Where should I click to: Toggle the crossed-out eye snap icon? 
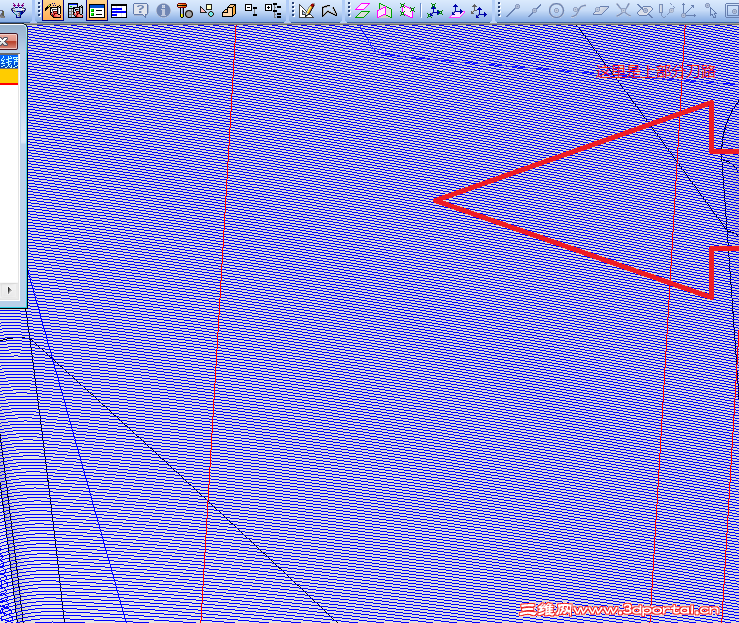(645, 10)
